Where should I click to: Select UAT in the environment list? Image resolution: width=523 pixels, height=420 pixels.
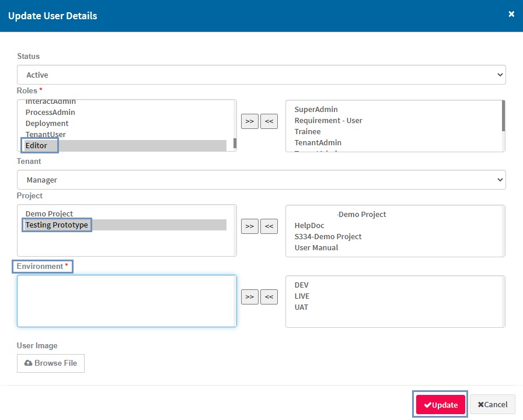click(x=301, y=307)
